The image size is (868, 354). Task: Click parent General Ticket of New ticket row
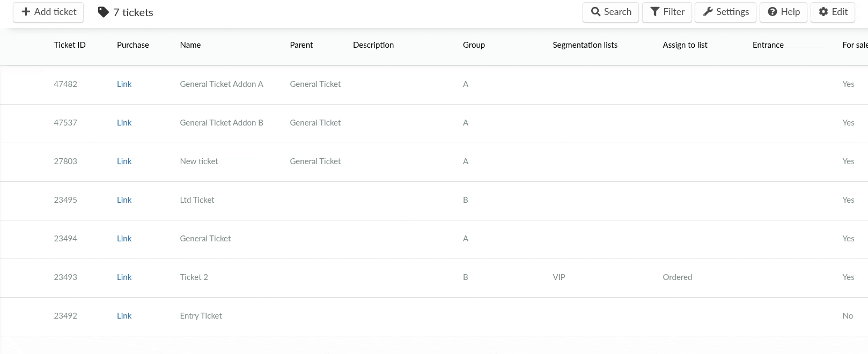pyautogui.click(x=315, y=161)
